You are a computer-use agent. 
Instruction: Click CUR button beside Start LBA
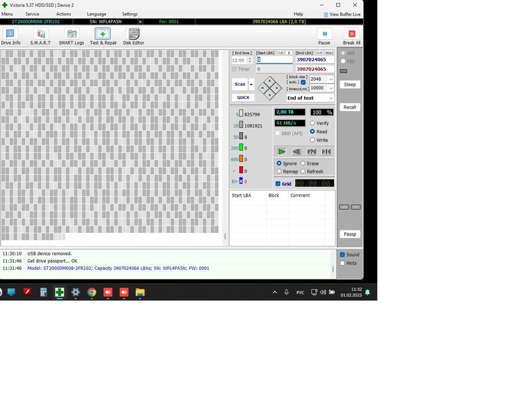coord(280,53)
